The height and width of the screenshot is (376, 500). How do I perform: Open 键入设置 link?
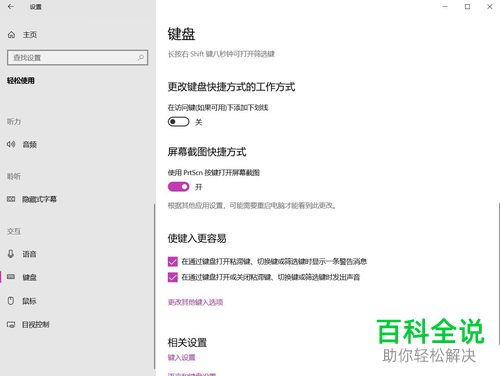(181, 357)
